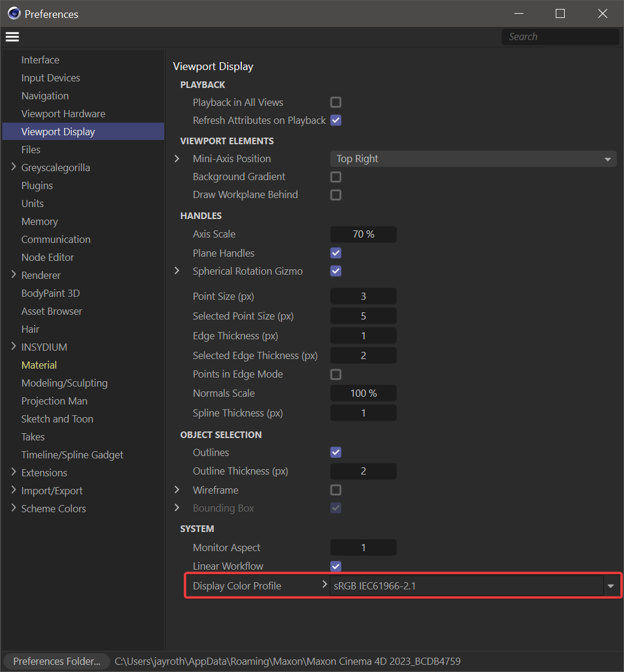Enable the Background Gradient option

[x=335, y=177]
